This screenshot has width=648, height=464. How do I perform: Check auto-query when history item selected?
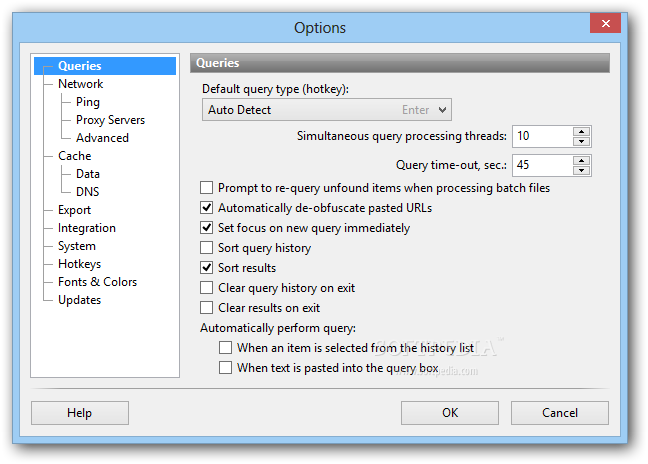tap(225, 347)
